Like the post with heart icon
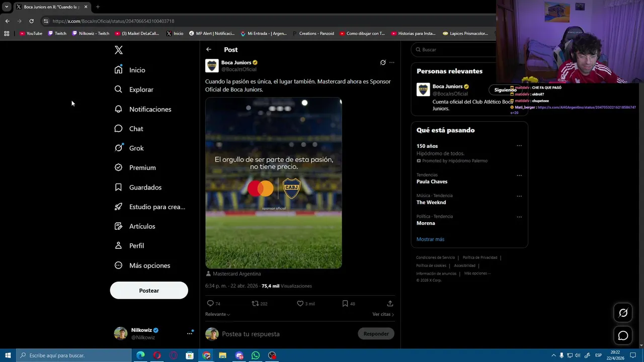Screen dimensions: 644x362 tap(300, 303)
